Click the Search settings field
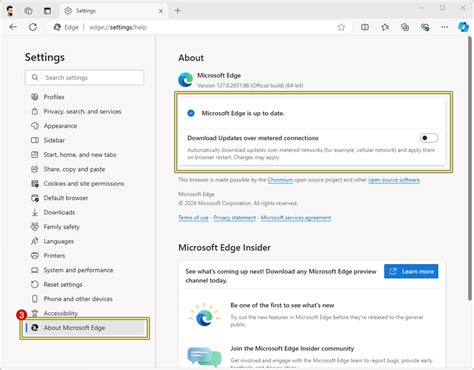 pos(84,78)
